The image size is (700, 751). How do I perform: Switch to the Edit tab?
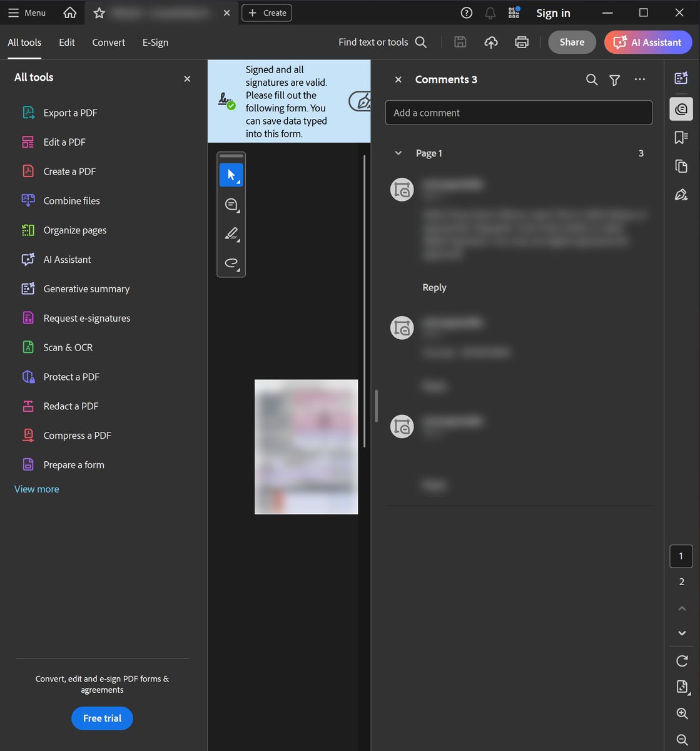point(67,43)
